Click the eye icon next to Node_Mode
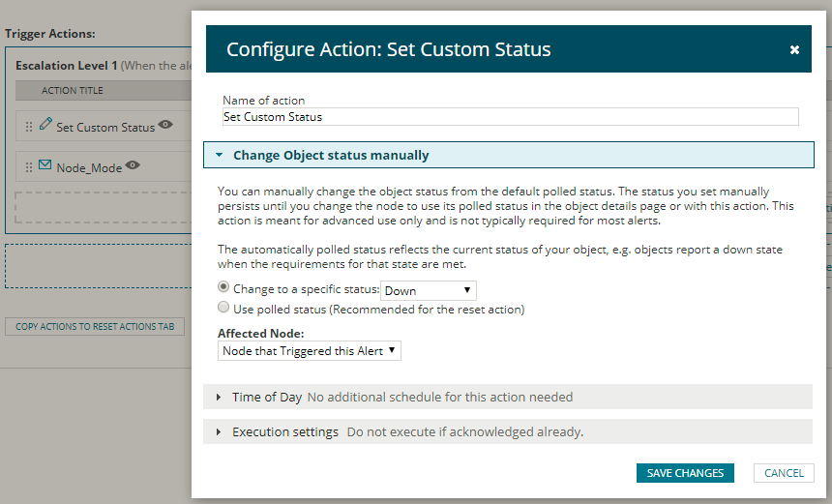This screenshot has width=832, height=504. point(133,165)
